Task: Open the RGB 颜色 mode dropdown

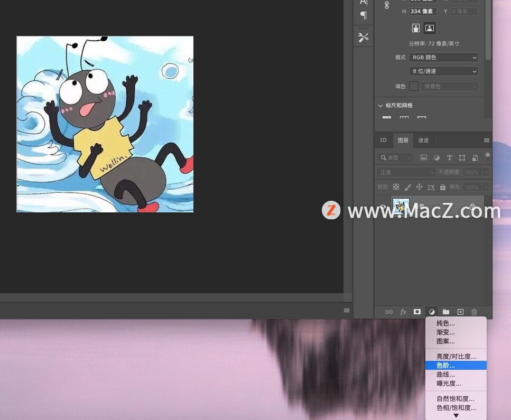Action: coord(443,58)
